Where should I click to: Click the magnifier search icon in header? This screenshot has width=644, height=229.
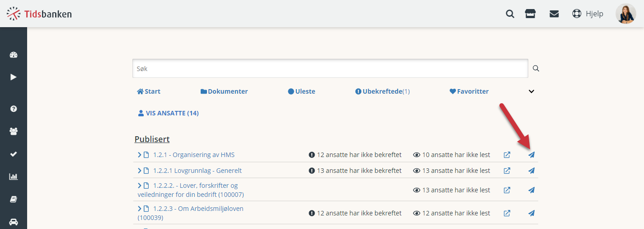coord(510,14)
